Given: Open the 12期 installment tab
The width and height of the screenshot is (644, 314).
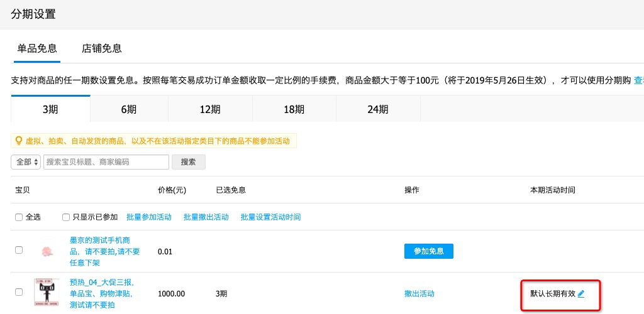Looking at the screenshot, I should pos(210,109).
